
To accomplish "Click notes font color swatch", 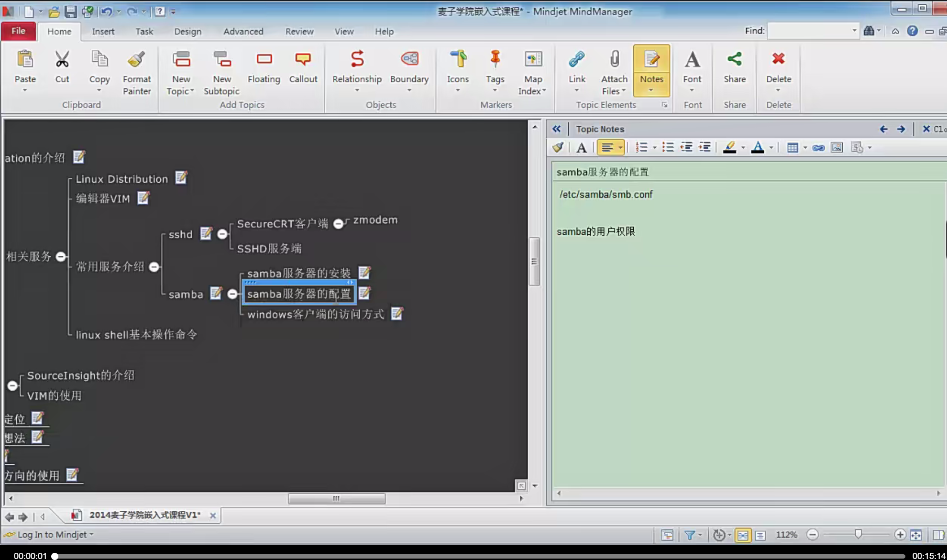I will (758, 148).
